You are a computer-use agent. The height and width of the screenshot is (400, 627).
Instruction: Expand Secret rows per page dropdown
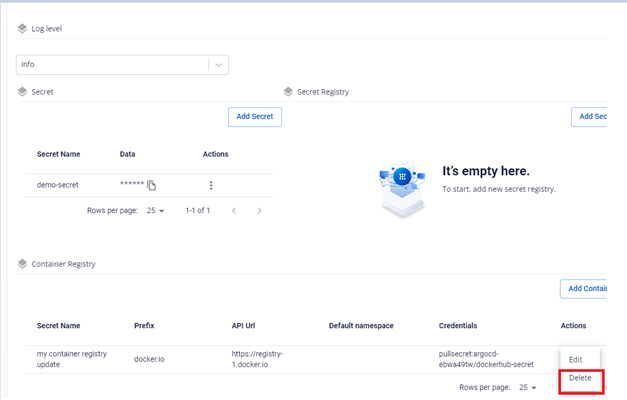click(157, 211)
